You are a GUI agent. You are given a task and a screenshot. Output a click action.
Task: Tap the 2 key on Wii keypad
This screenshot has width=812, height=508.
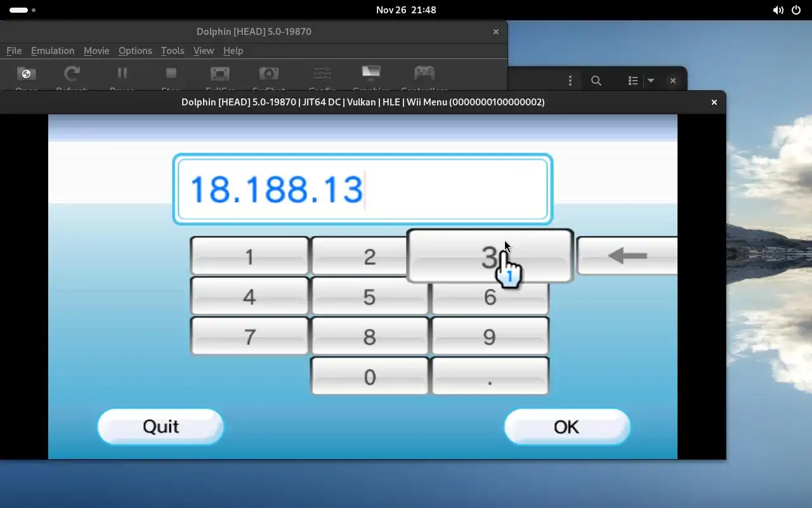pos(360,257)
